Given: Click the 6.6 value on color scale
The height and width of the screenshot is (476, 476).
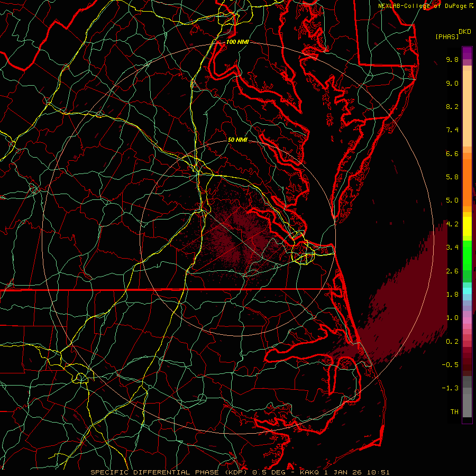Looking at the screenshot, I should (x=452, y=153).
